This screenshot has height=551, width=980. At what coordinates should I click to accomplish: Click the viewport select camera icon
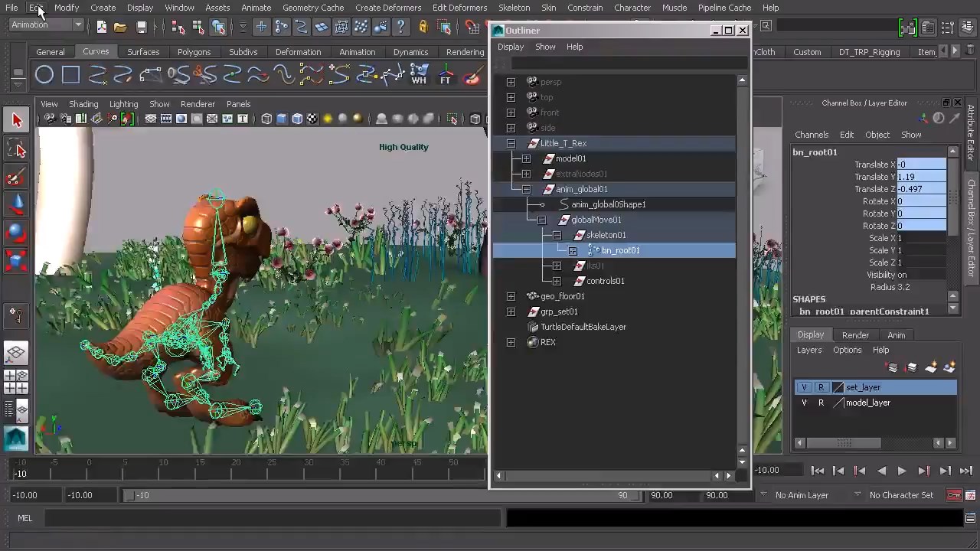(51, 119)
